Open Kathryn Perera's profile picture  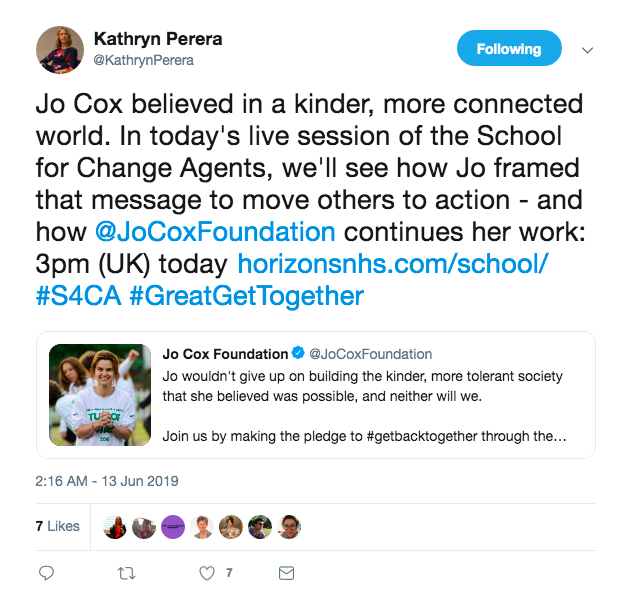click(60, 50)
